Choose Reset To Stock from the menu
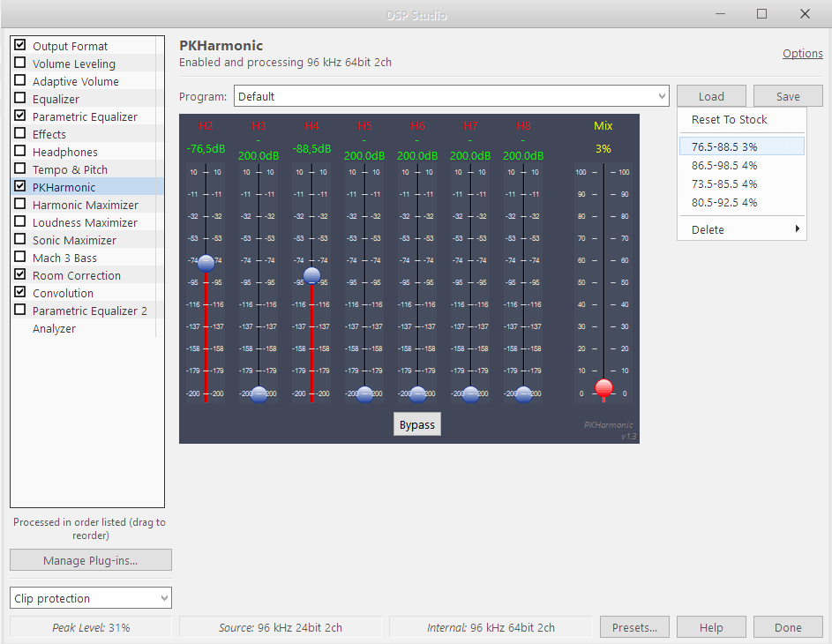This screenshot has width=832, height=644. point(742,120)
